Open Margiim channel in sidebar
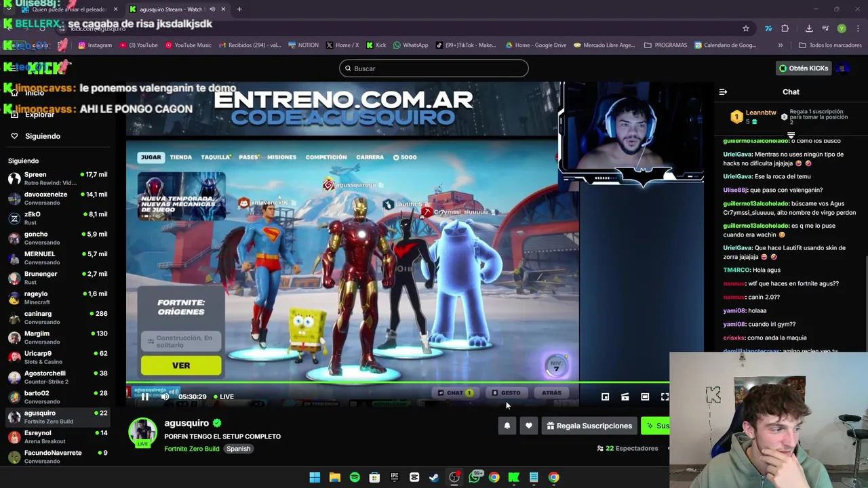 pyautogui.click(x=57, y=337)
